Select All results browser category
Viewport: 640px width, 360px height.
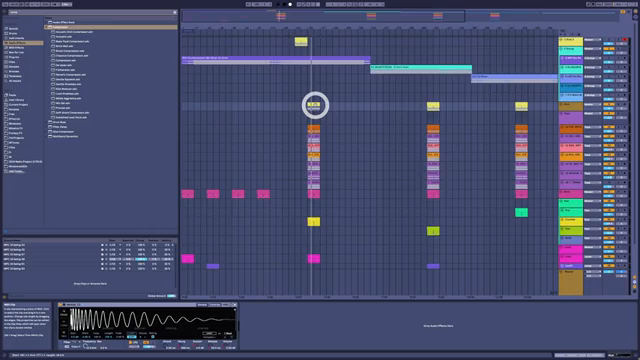point(15,81)
